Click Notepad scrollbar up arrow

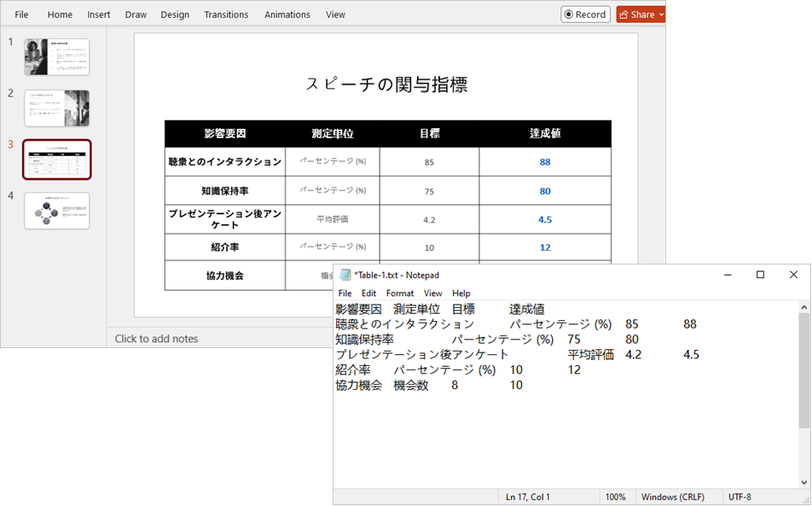tap(804, 307)
